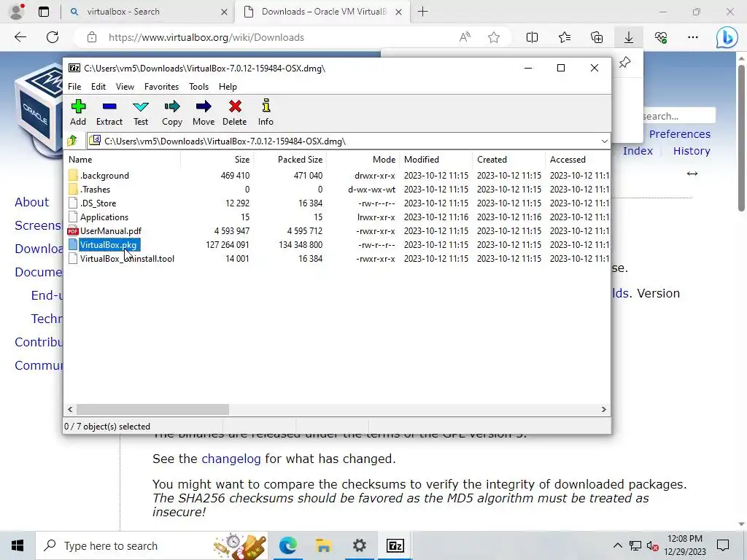
Task: Open the Edge Collections icon
Action: click(597, 37)
